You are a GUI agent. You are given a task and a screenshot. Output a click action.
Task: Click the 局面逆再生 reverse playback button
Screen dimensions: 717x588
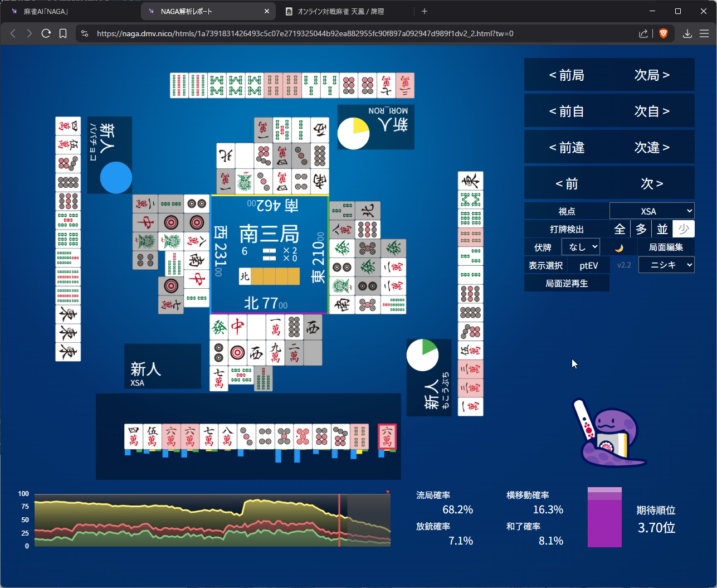click(567, 283)
